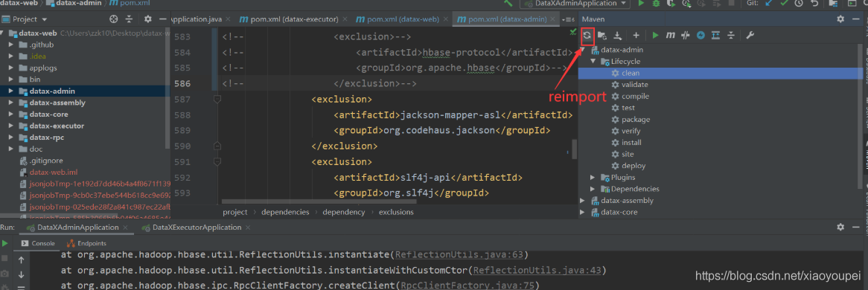Click Maven Show Dependencies icon
This screenshot has height=290, width=868.
coord(716,36)
